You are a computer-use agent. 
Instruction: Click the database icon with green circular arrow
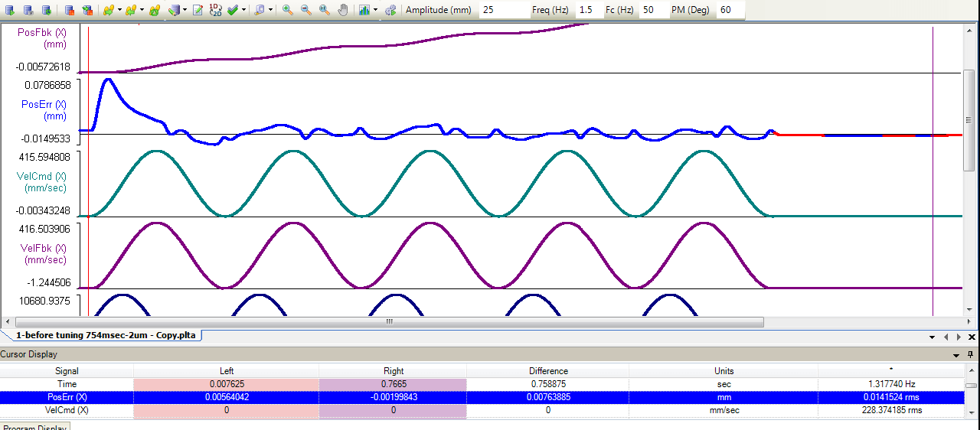pos(47,10)
